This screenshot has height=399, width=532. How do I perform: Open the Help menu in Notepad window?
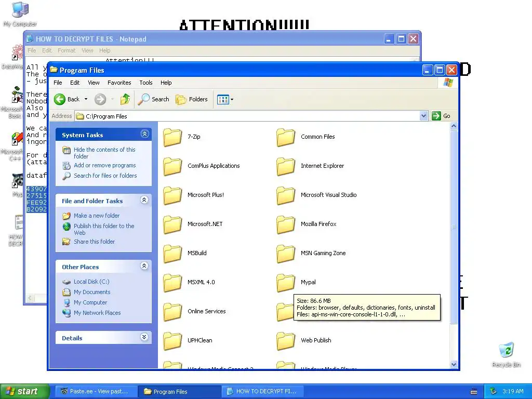pyautogui.click(x=104, y=50)
